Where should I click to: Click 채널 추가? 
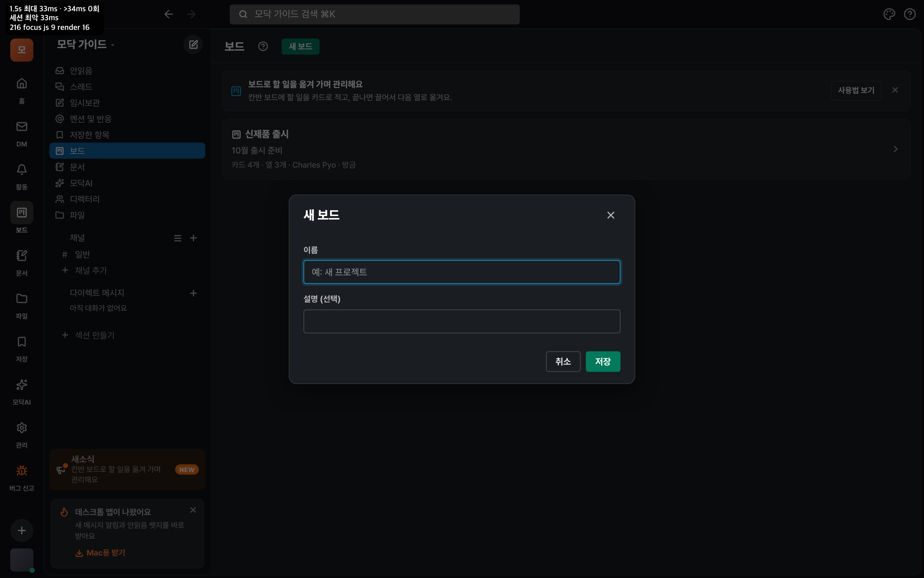[x=127, y=270]
